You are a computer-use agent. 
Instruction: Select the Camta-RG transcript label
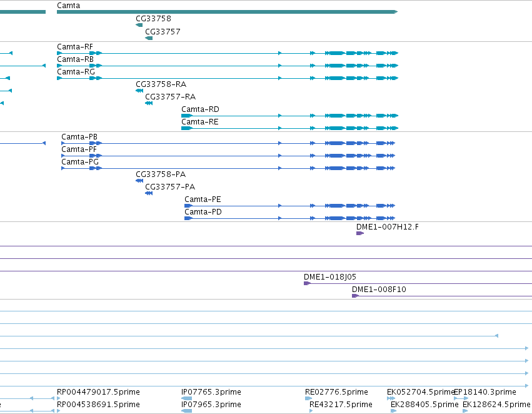[x=76, y=72]
